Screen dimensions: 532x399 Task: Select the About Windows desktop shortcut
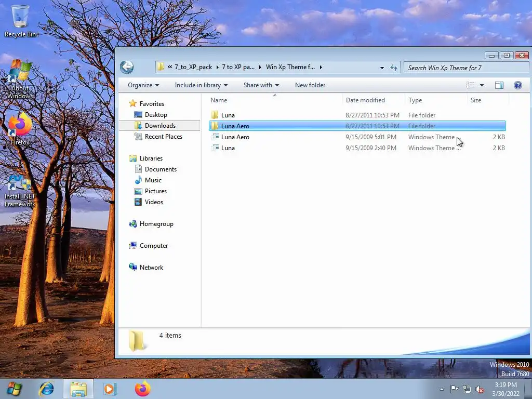point(20,80)
